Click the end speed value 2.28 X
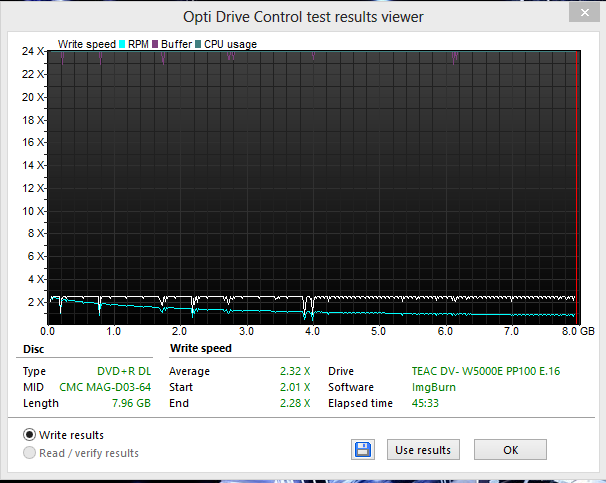The image size is (606, 483). tap(295, 403)
